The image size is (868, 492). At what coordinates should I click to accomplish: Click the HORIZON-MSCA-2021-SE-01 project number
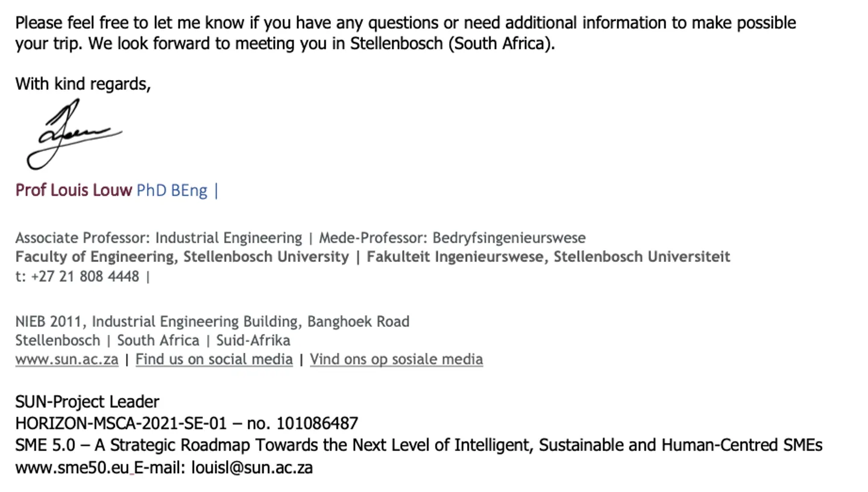point(186,424)
